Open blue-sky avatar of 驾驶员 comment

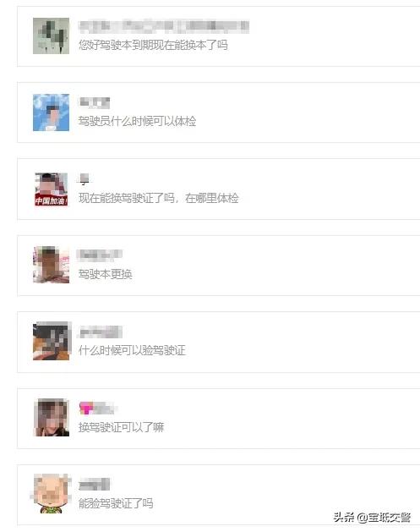click(x=52, y=112)
